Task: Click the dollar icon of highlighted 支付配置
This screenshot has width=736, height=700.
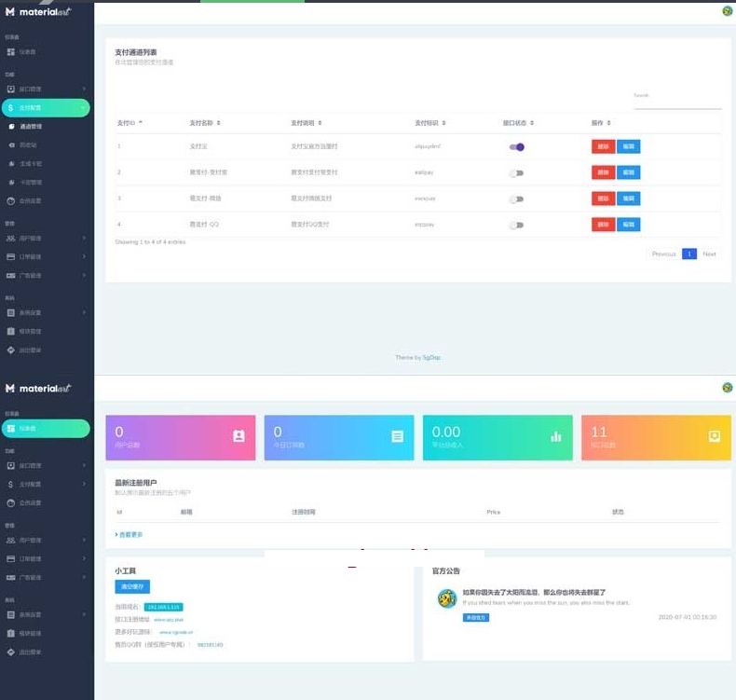Action: [10, 108]
